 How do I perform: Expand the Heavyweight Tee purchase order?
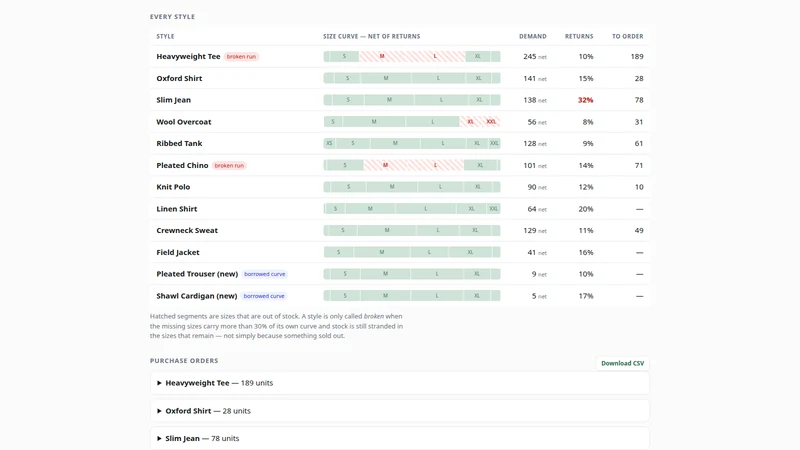click(399, 383)
